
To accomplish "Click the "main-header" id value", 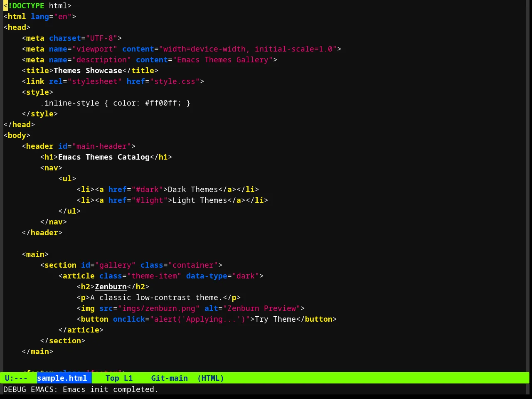I will pos(101,146).
